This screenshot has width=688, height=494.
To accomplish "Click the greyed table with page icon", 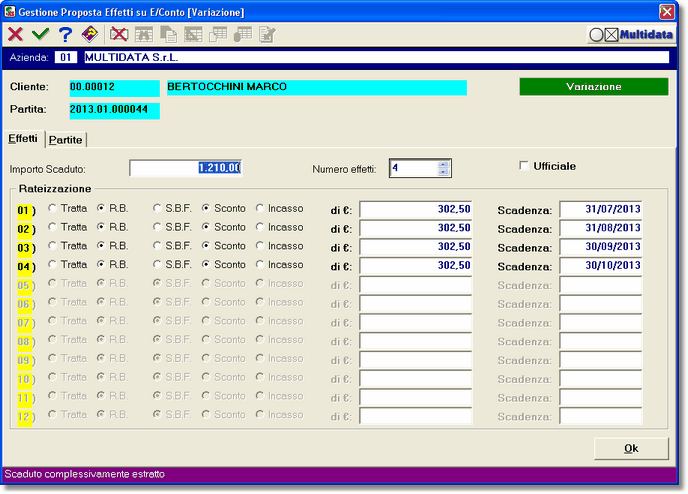I will [x=218, y=34].
